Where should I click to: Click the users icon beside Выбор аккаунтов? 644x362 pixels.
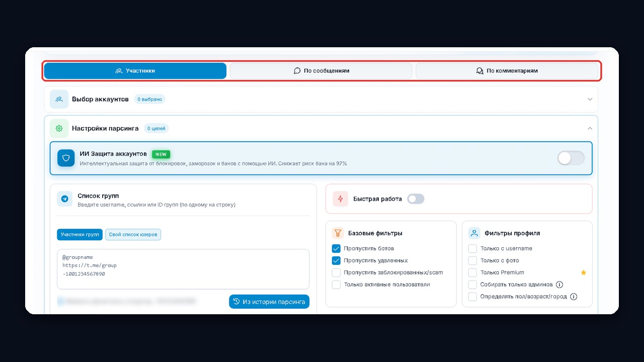click(x=59, y=99)
